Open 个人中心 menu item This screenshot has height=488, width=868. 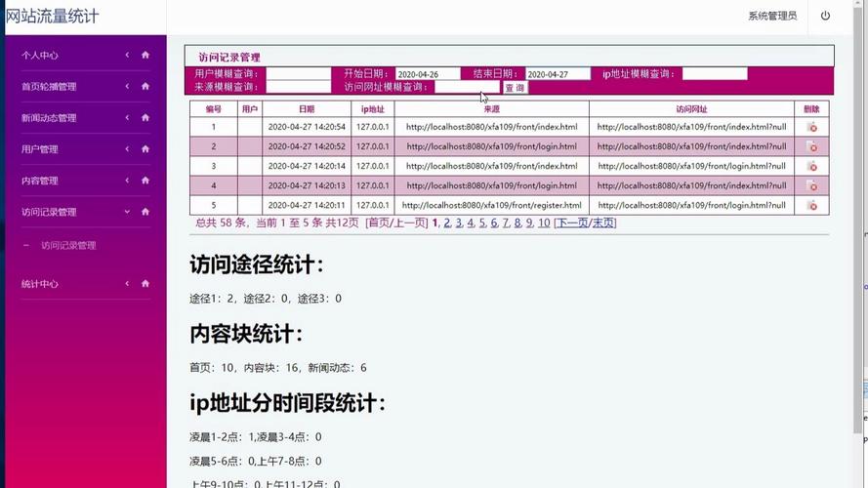(x=39, y=56)
